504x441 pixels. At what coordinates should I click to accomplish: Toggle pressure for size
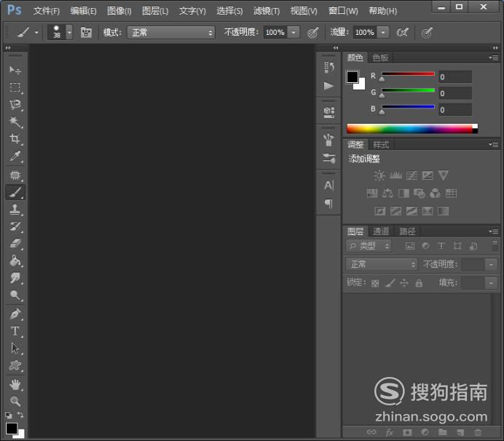pos(427,33)
